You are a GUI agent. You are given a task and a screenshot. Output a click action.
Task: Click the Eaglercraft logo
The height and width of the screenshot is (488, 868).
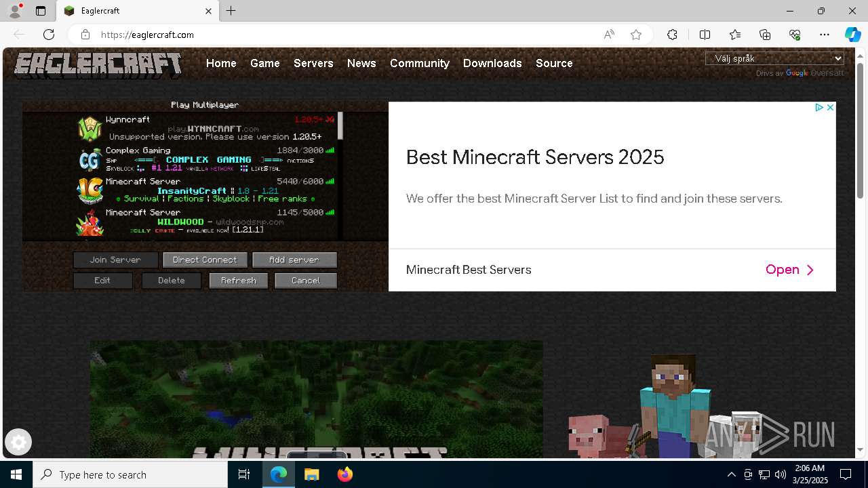click(x=98, y=65)
